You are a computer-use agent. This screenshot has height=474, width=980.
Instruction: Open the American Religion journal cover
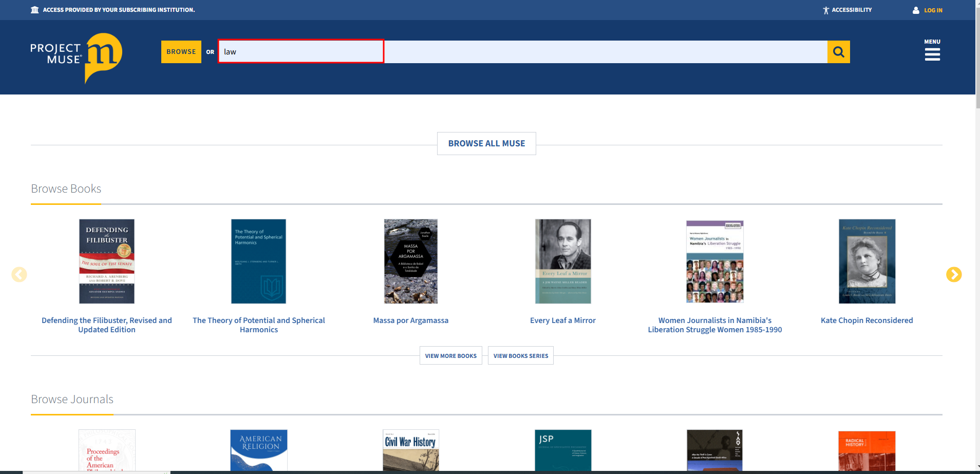[x=259, y=450]
